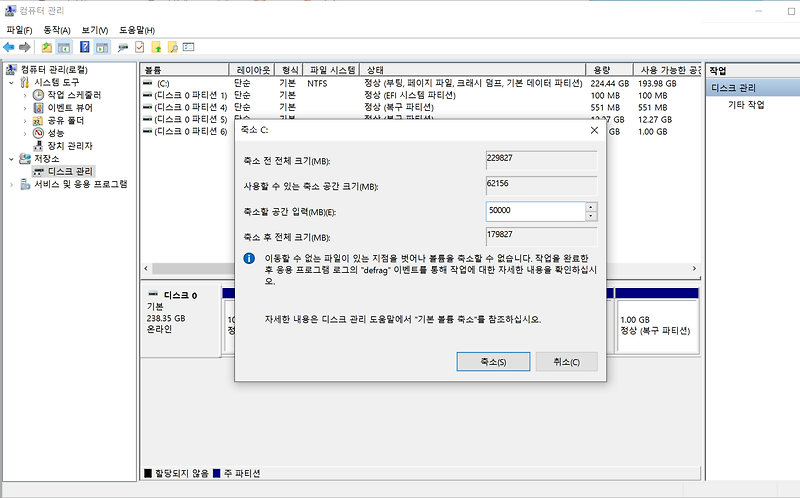This screenshot has width=800, height=498.
Task: Decrease shrink size with spinner down arrow
Action: pos(591,216)
